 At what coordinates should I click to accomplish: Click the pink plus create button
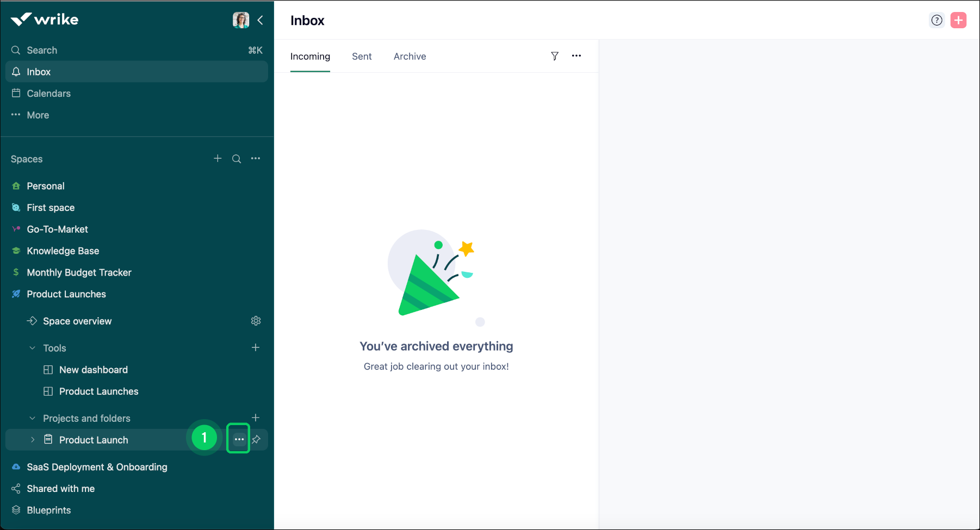[x=958, y=20]
